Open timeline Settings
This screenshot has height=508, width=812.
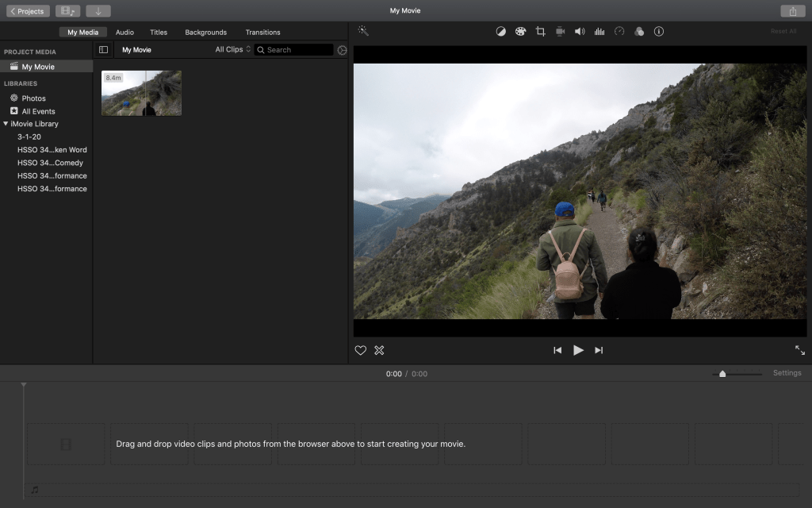pos(787,373)
